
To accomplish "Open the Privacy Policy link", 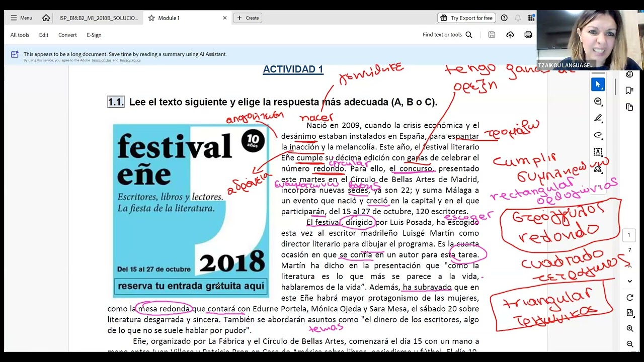I will click(x=130, y=60).
